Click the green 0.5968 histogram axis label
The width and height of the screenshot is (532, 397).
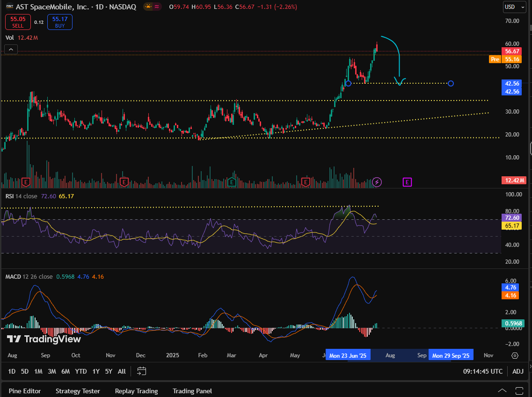tap(513, 324)
